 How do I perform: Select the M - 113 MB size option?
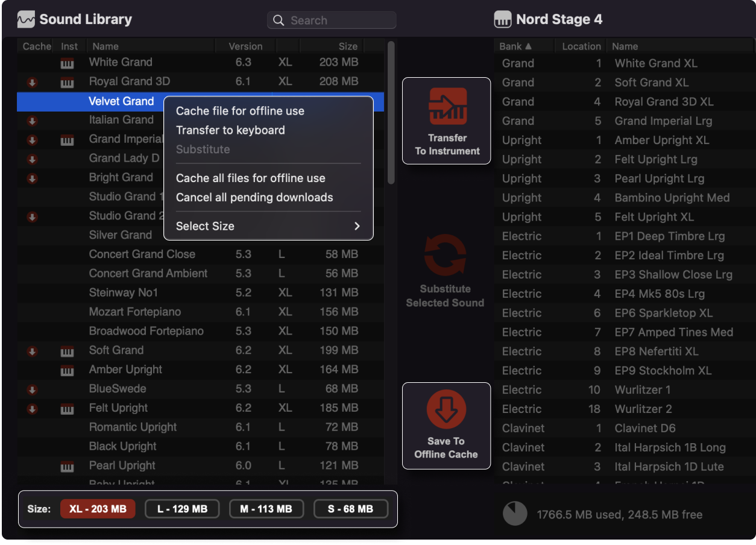click(x=266, y=509)
